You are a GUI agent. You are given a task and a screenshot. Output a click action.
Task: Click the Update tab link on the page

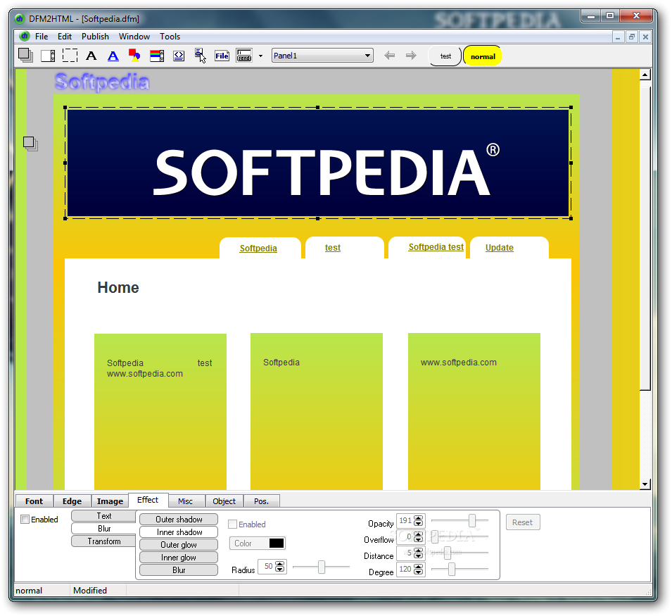coord(500,248)
